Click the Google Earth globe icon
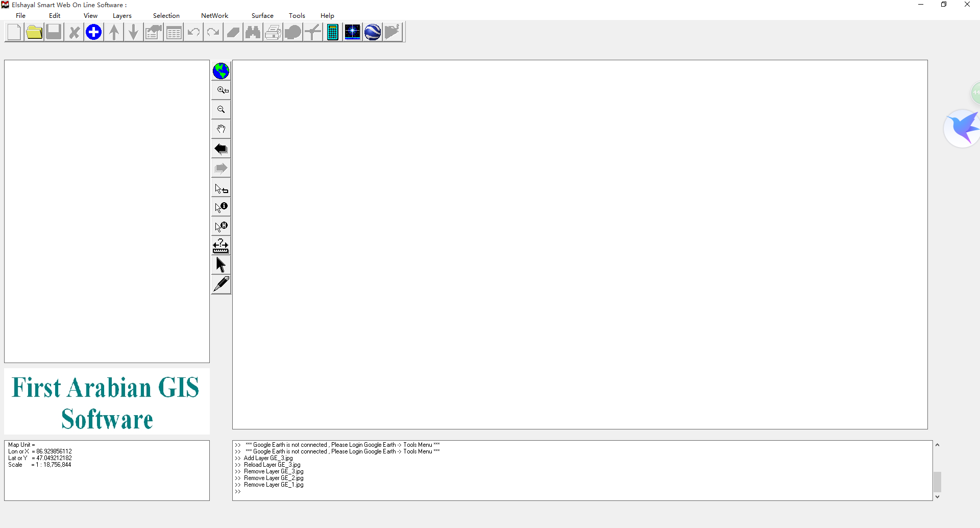 pos(373,32)
